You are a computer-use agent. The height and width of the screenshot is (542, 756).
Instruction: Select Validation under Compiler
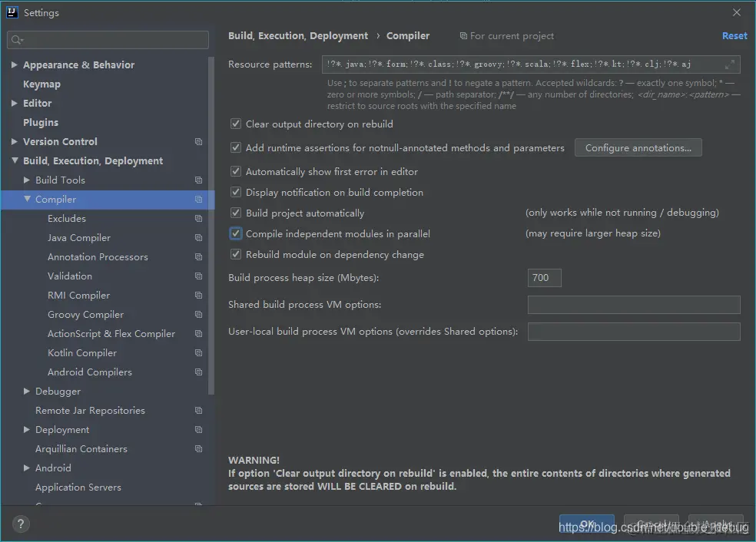point(70,276)
